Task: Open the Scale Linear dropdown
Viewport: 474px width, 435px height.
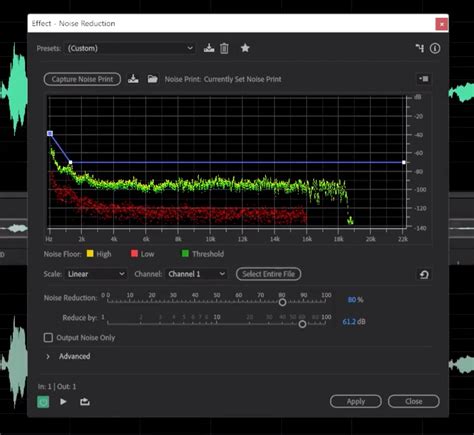Action: 96,274
